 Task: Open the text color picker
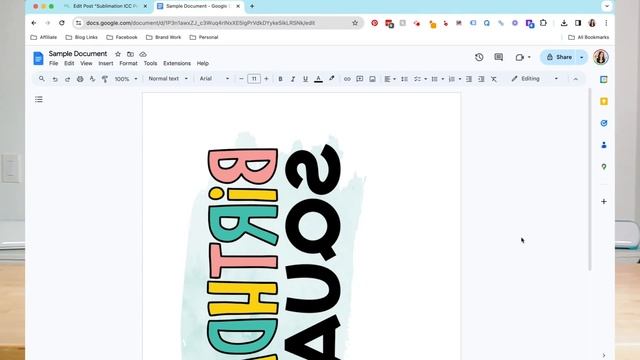click(x=318, y=79)
